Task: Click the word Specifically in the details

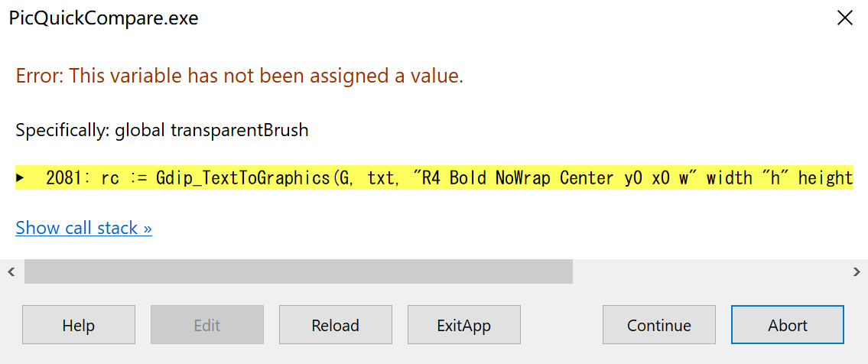Action: [63, 130]
